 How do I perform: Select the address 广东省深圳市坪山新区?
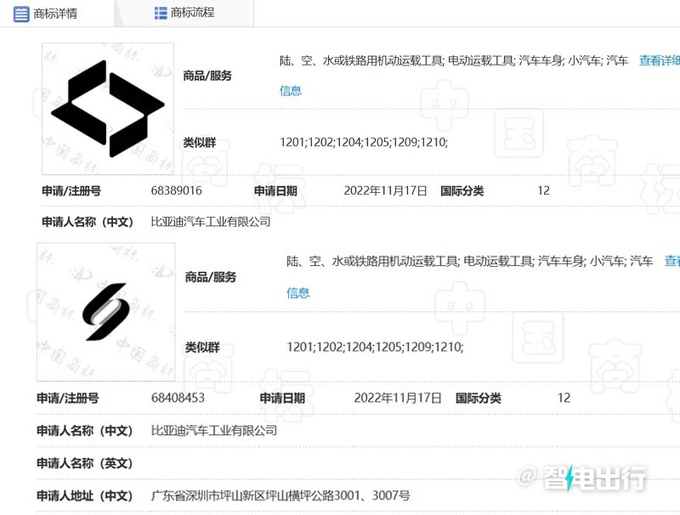pyautogui.click(x=280, y=495)
